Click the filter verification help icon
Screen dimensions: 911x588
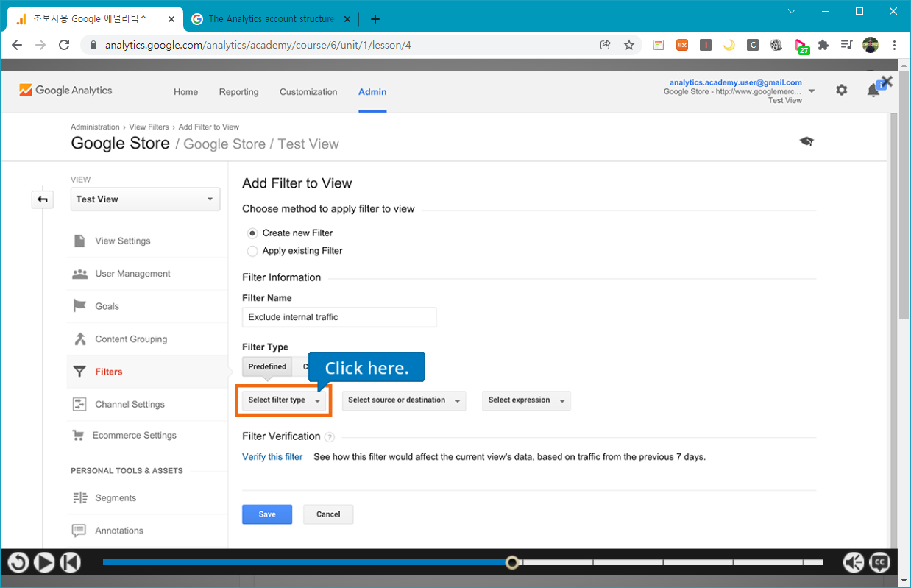pos(329,437)
